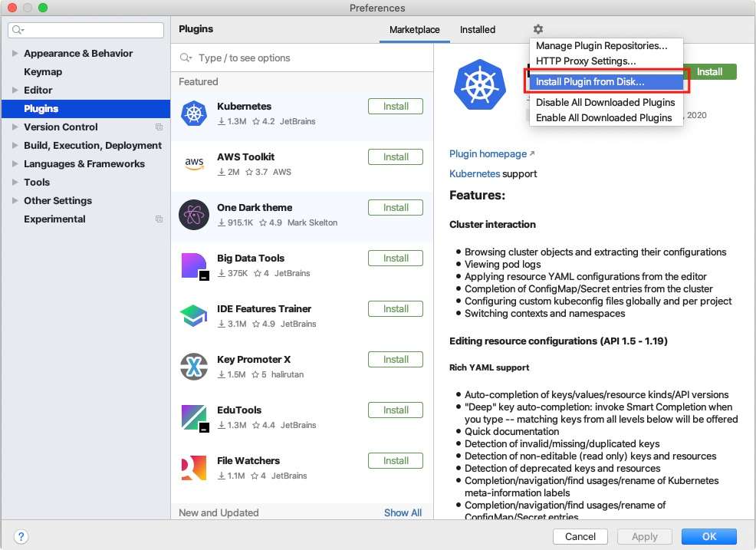Click the project-level icon next to Experimental
Image resolution: width=756 pixels, height=550 pixels.
[159, 219]
